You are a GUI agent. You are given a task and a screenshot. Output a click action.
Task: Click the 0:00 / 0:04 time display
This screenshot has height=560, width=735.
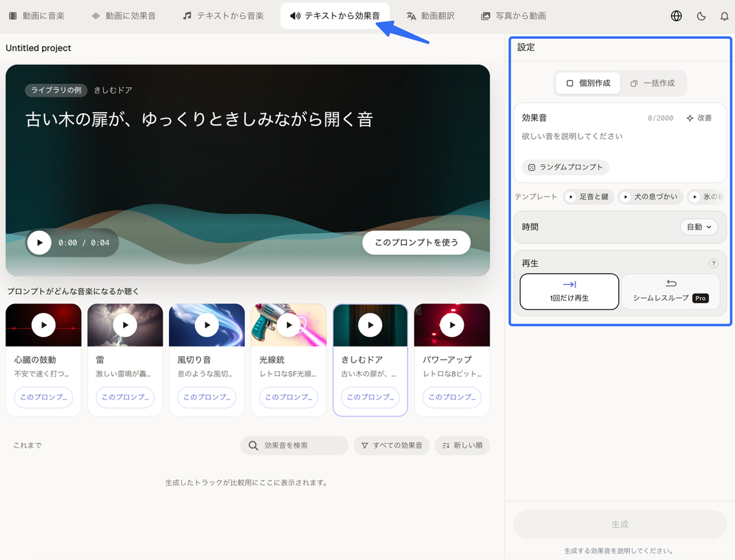pyautogui.click(x=84, y=243)
